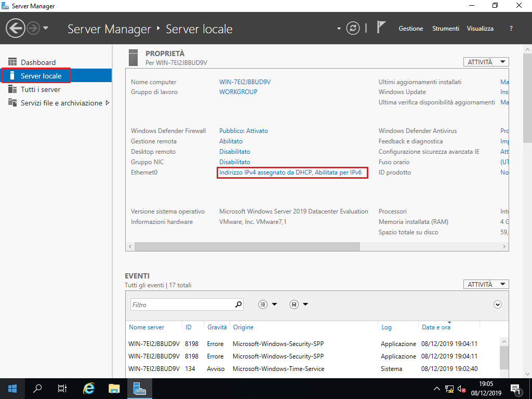Sort events by Origine column
The width and height of the screenshot is (532, 399).
tap(243, 327)
